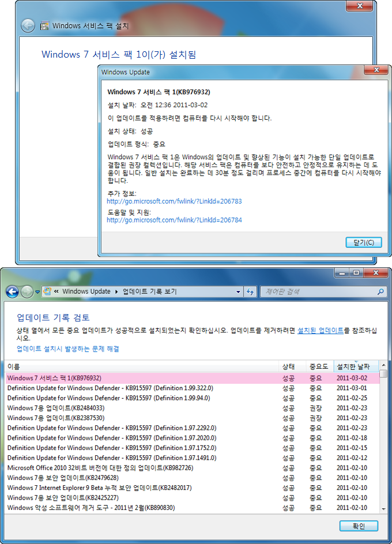Click the 업데이트 기록 검토 heading
The width and height of the screenshot is (392, 544).
click(53, 318)
